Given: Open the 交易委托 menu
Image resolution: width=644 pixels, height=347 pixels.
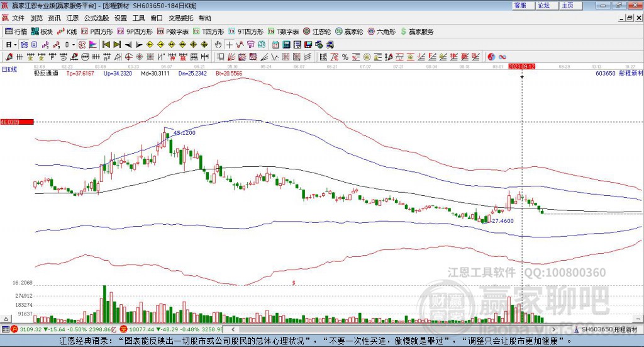Looking at the screenshot, I should pyautogui.click(x=180, y=18).
